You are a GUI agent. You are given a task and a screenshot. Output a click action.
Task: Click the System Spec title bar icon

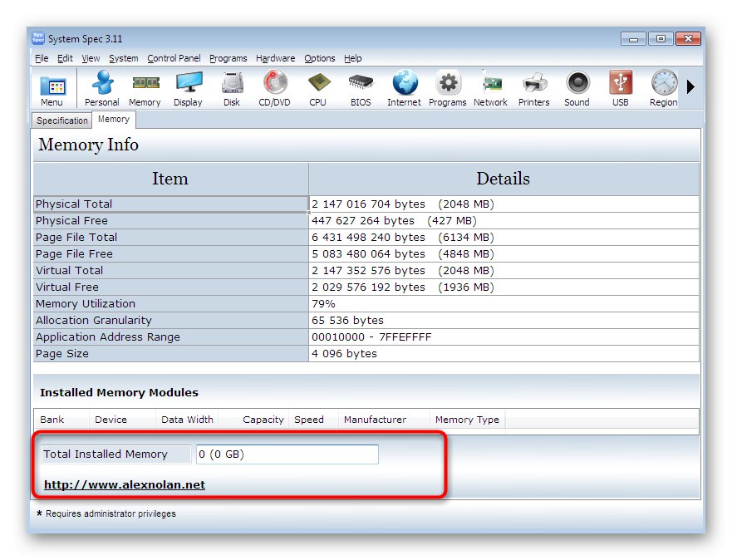pyautogui.click(x=38, y=38)
